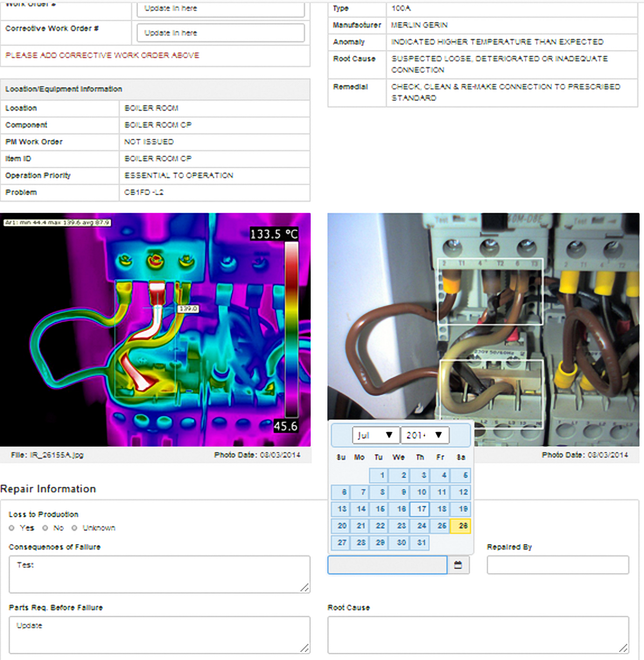
Task: Open the Jul month dropdown in the date picker
Action: (376, 435)
